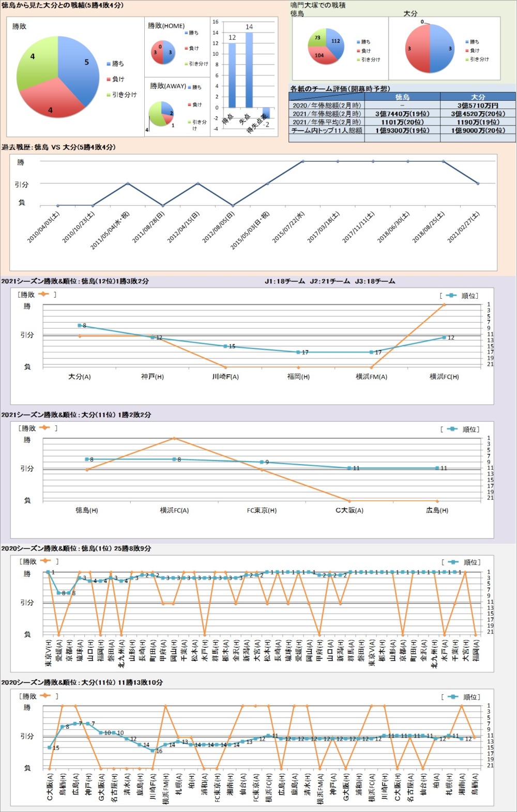Image resolution: width=517 pixels, height=812 pixels.
Task: Select the green 引き分け legend swatch beside the large pie
Action: point(108,95)
